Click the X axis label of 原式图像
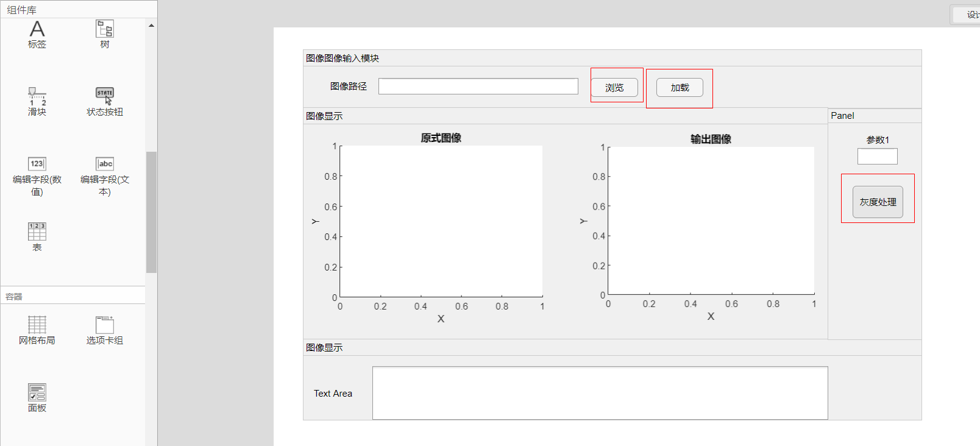 [441, 319]
